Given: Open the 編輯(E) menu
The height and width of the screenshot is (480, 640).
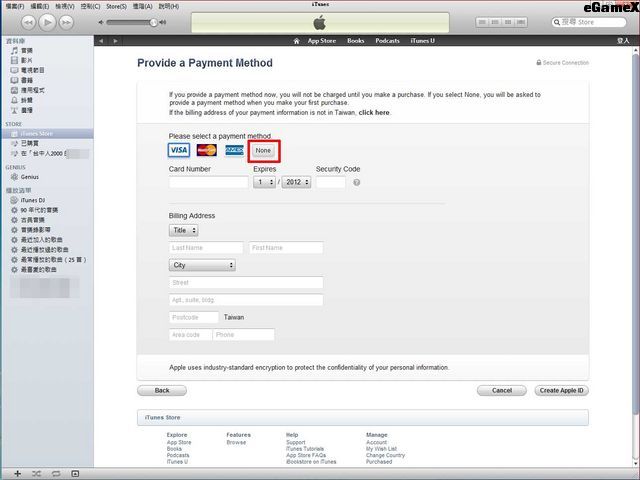Looking at the screenshot, I should coord(40,7).
